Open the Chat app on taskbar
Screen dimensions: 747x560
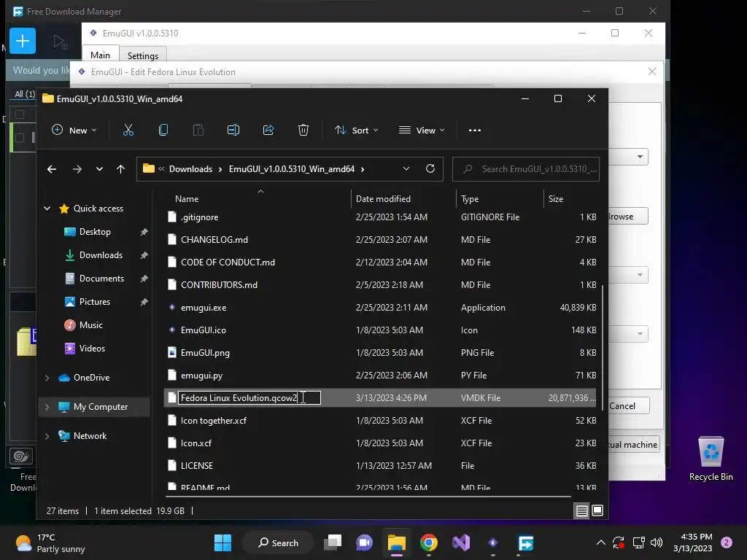coord(365,542)
